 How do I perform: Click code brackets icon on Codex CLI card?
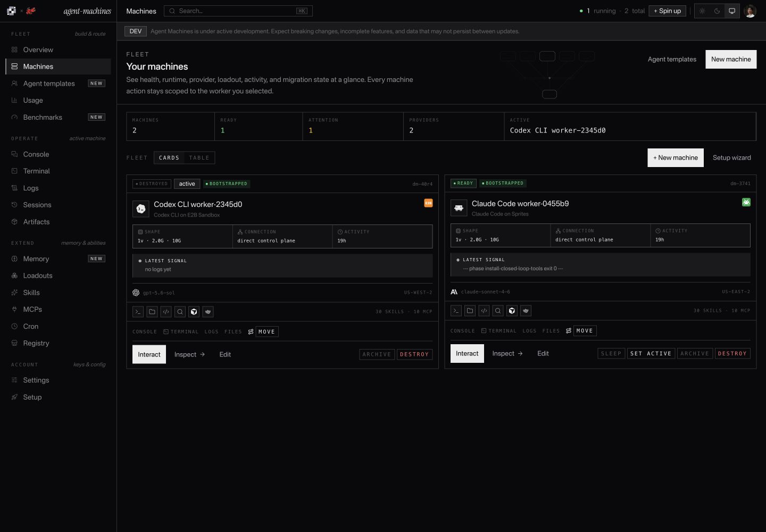click(166, 312)
